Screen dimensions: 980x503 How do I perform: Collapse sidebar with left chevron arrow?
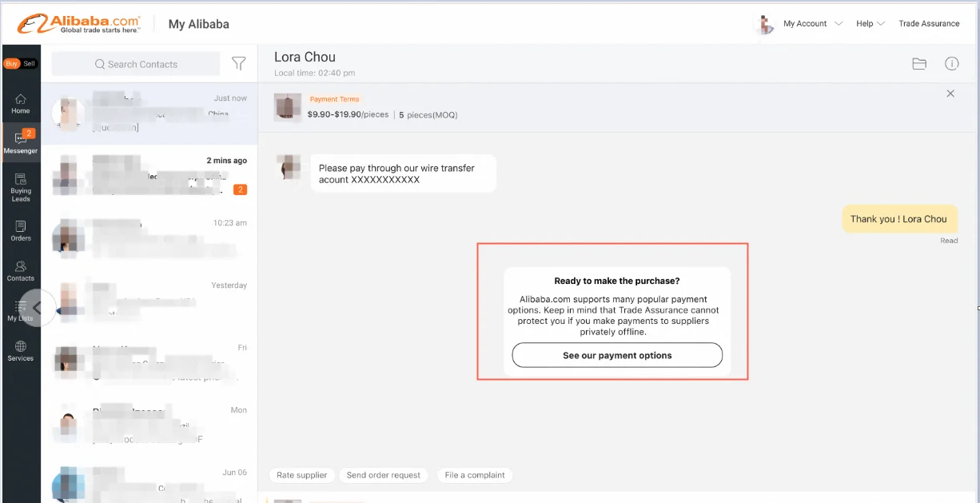point(37,308)
